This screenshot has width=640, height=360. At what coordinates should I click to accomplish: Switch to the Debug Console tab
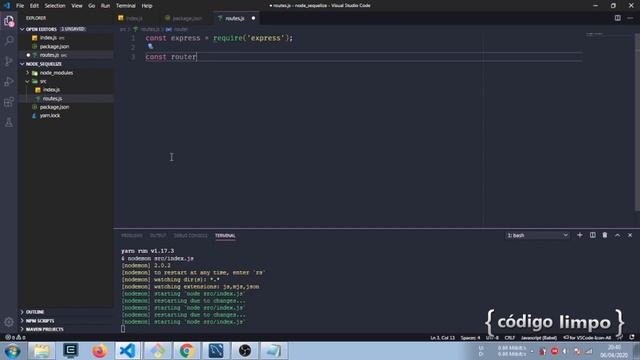click(191, 236)
